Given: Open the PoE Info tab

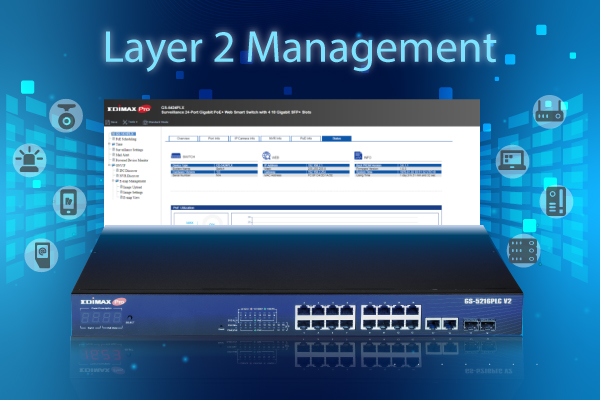Looking at the screenshot, I should pyautogui.click(x=306, y=139).
